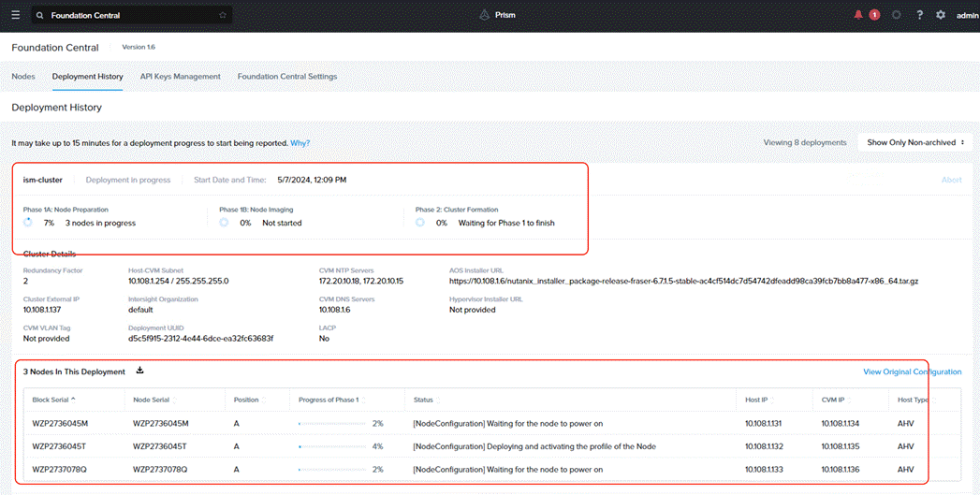Screen dimensions: 980x495
Task: Select the ism-cluster deployment name
Action: (42, 180)
